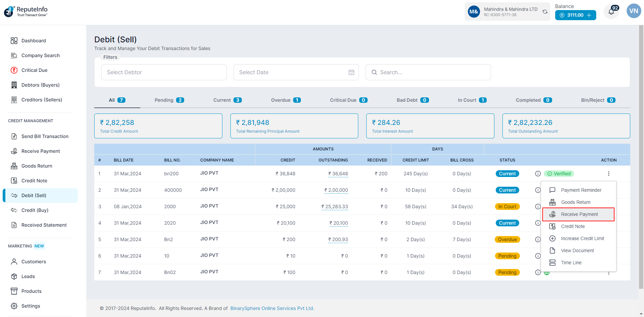Select Receive Payment from action menu

(579, 214)
